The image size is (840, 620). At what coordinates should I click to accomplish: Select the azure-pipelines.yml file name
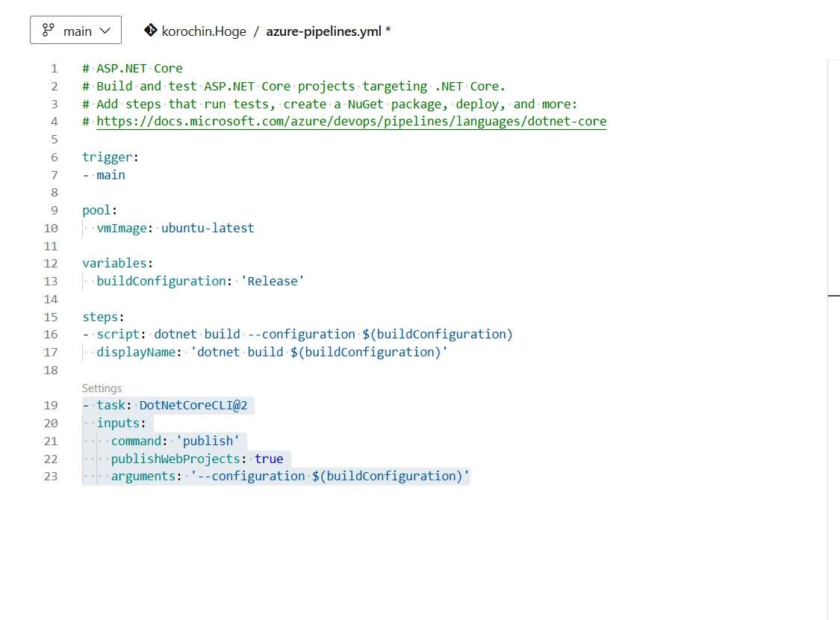point(323,31)
